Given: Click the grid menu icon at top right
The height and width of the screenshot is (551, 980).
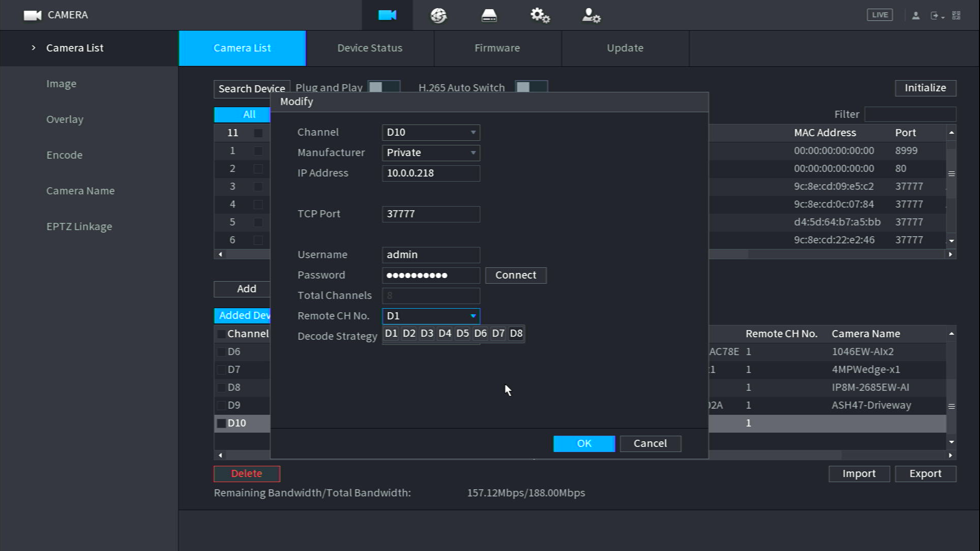Looking at the screenshot, I should pyautogui.click(x=957, y=15).
